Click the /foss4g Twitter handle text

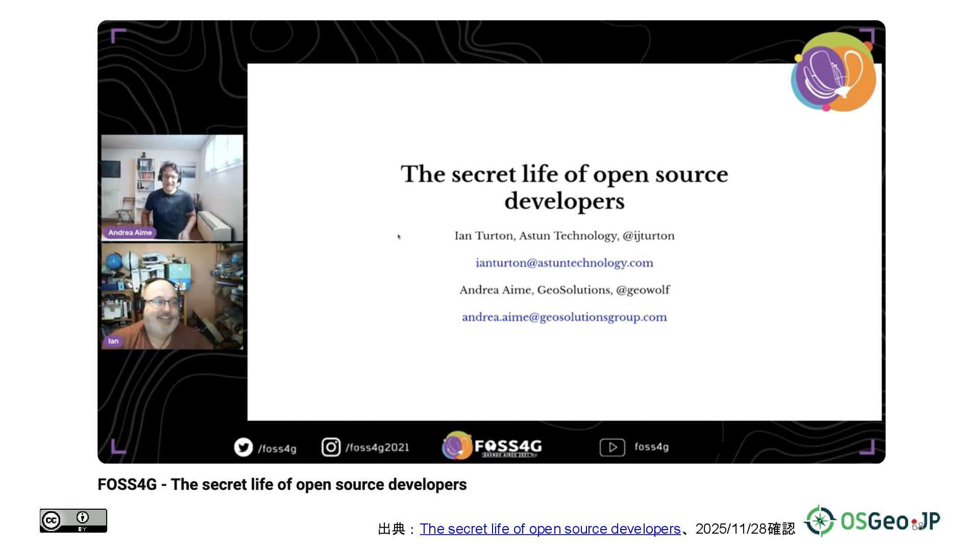point(277,449)
